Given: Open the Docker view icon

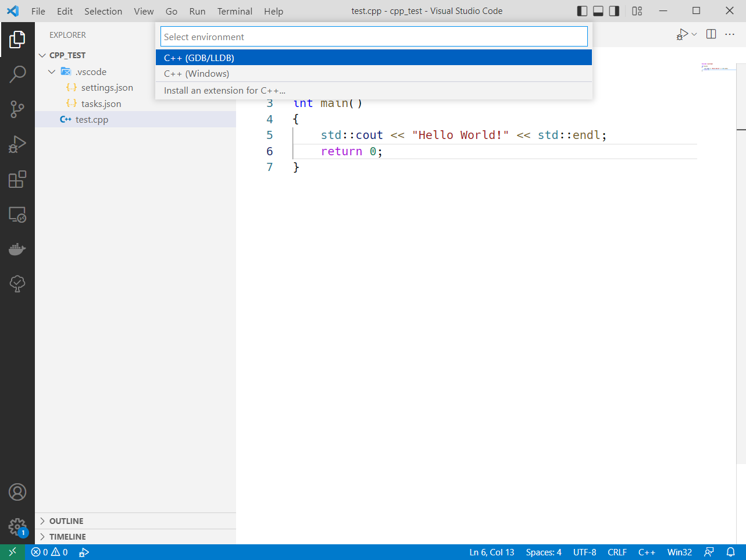Looking at the screenshot, I should click(x=17, y=249).
